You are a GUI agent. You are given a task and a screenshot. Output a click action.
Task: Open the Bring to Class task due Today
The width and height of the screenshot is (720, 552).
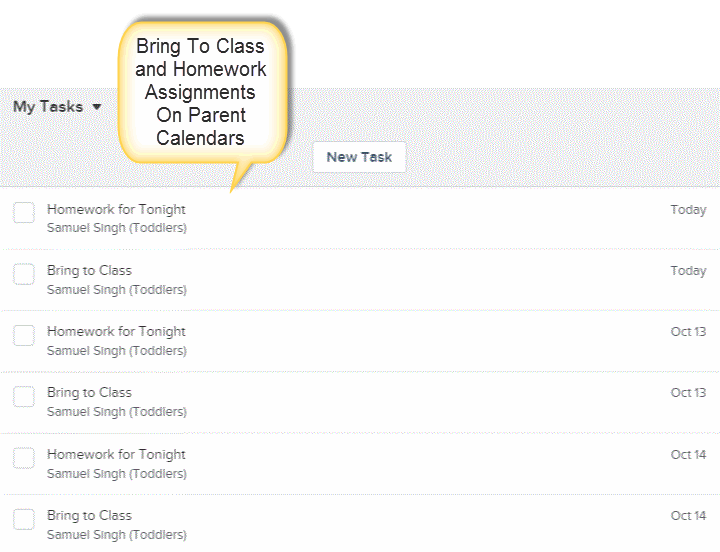89,270
